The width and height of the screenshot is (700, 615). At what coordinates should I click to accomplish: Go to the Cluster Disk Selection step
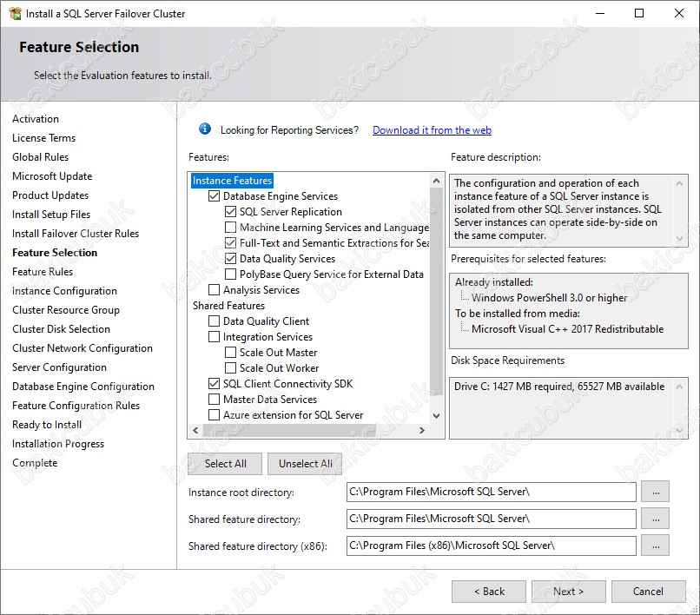tap(61, 329)
